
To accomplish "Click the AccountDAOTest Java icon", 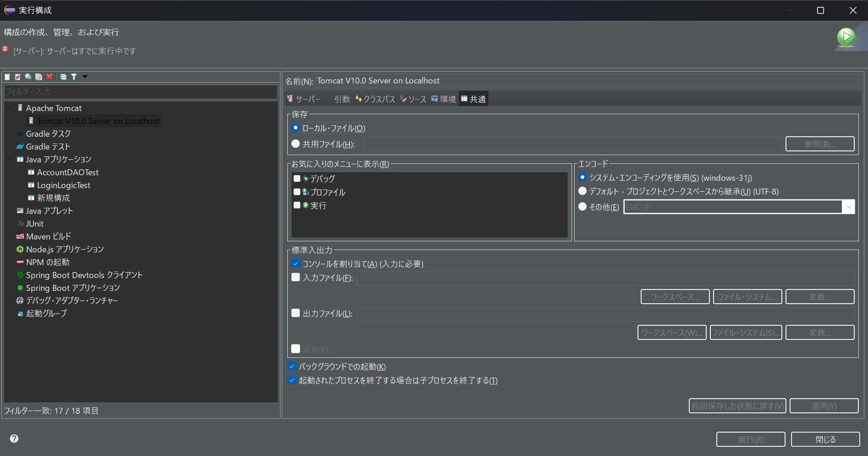I will click(31, 172).
